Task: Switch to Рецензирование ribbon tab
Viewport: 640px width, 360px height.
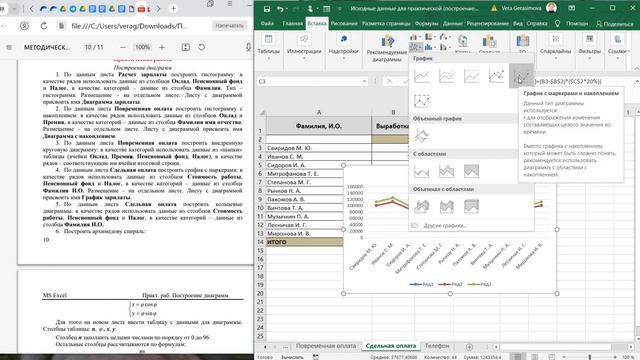Action: 488,24
